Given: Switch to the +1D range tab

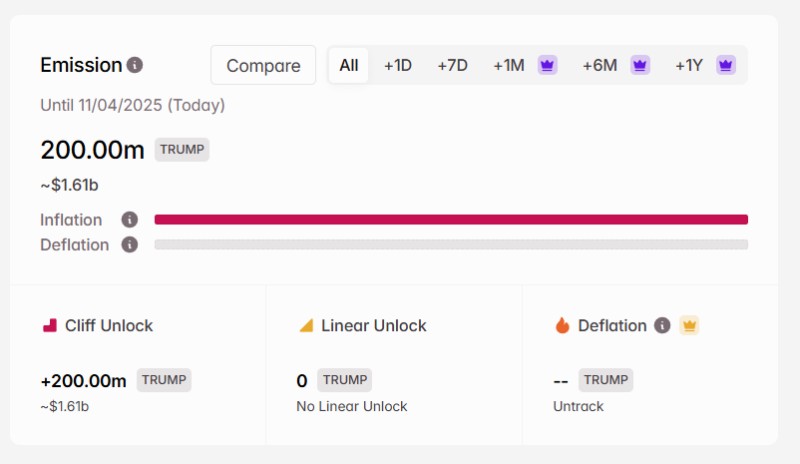Looking at the screenshot, I should coord(398,65).
